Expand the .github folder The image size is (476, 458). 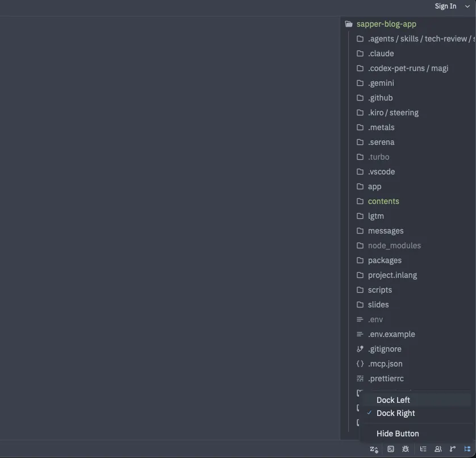point(408,98)
